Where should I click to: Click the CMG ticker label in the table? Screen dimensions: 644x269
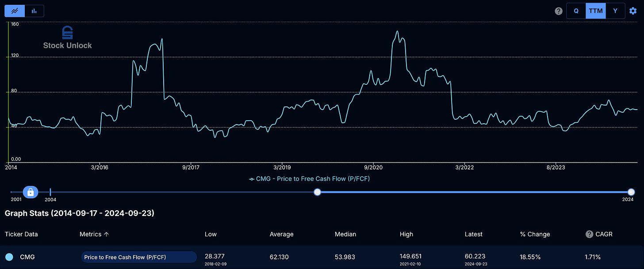[27, 257]
